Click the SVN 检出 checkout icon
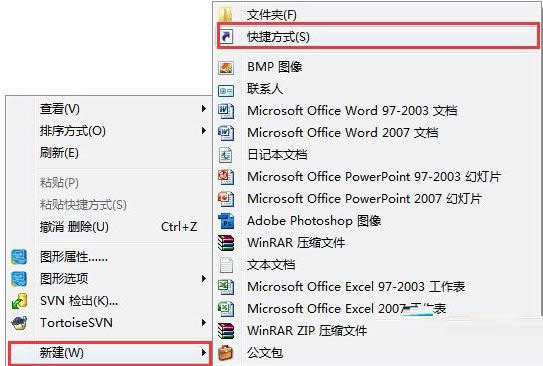This screenshot has height=366, width=543. [19, 301]
